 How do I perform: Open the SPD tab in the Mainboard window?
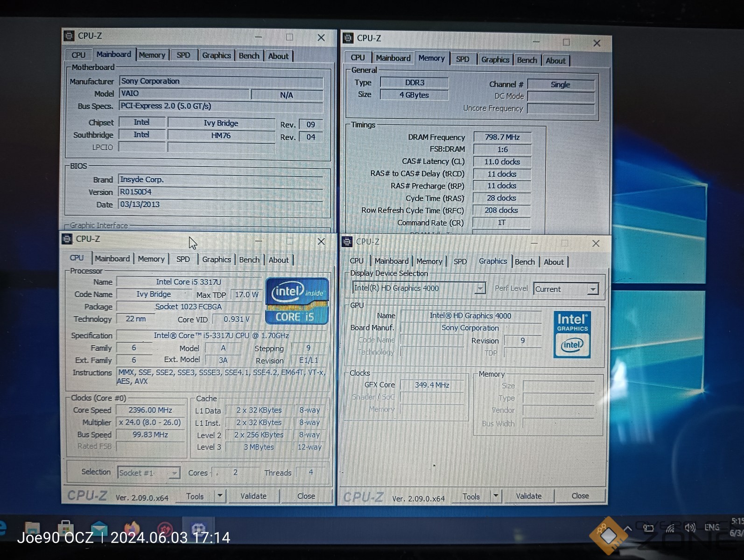tap(183, 55)
